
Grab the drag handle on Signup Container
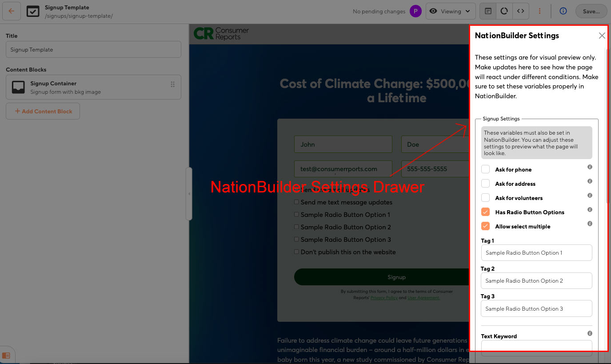pos(172,84)
